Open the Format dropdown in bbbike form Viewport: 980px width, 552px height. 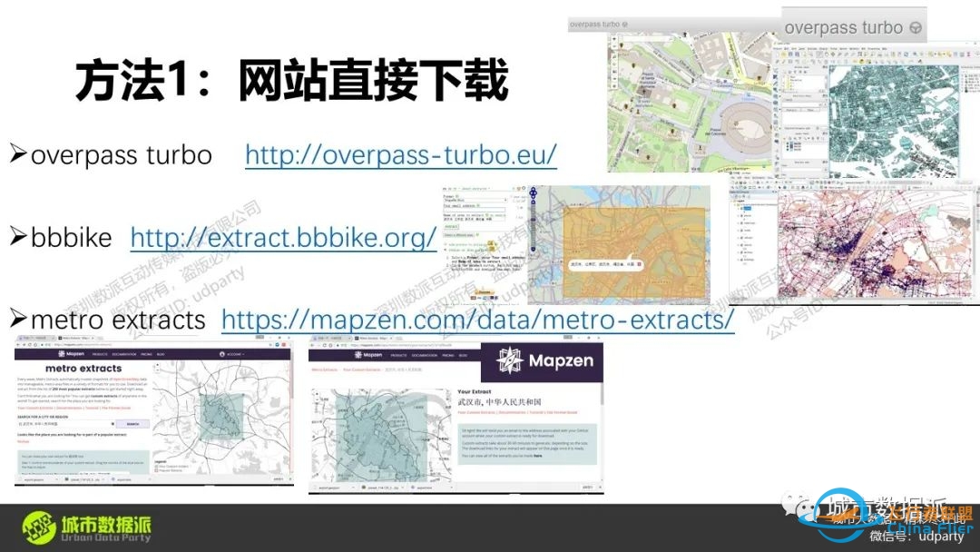(x=475, y=201)
